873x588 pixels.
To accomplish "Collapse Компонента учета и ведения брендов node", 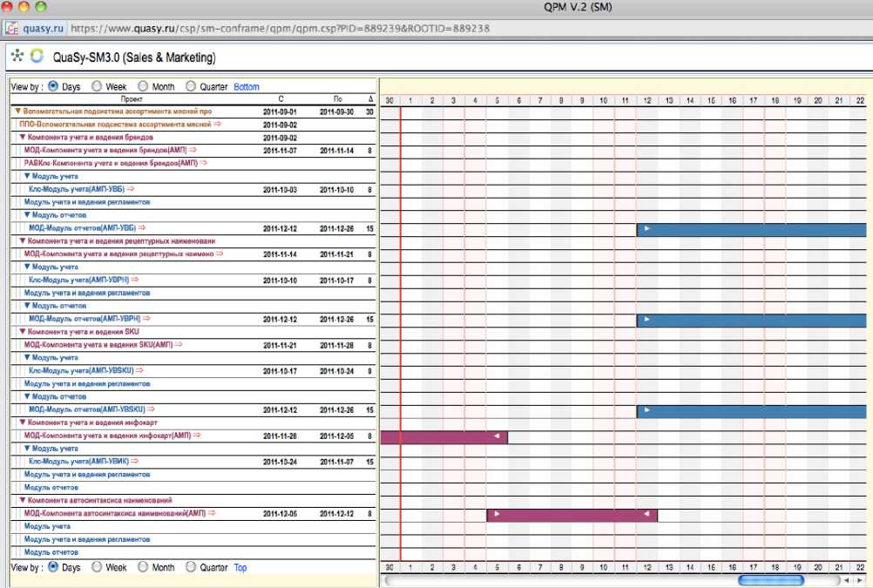I will [23, 137].
